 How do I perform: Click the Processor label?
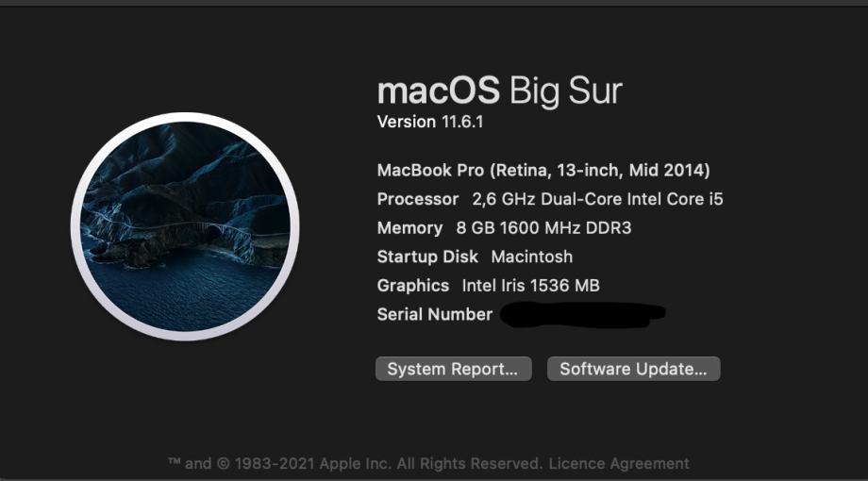tap(418, 199)
